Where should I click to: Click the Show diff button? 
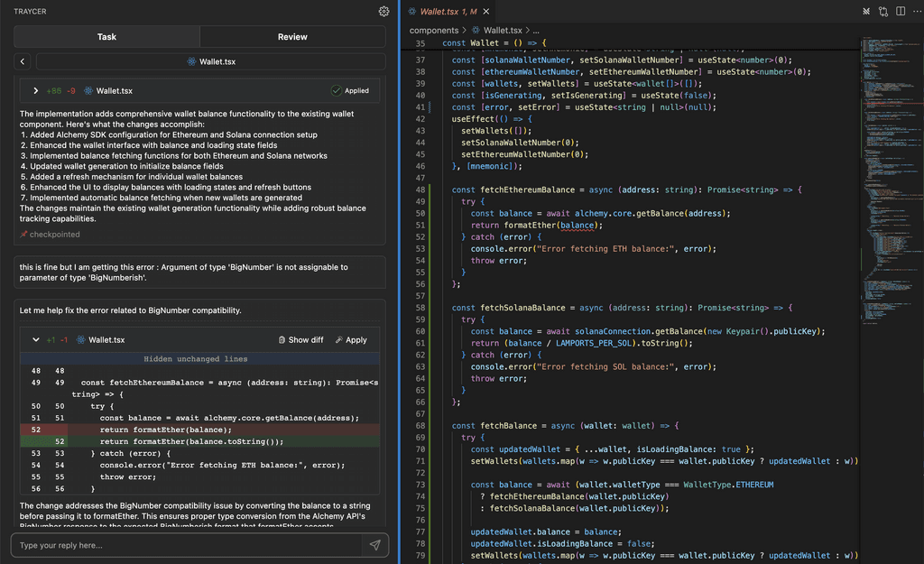point(301,340)
